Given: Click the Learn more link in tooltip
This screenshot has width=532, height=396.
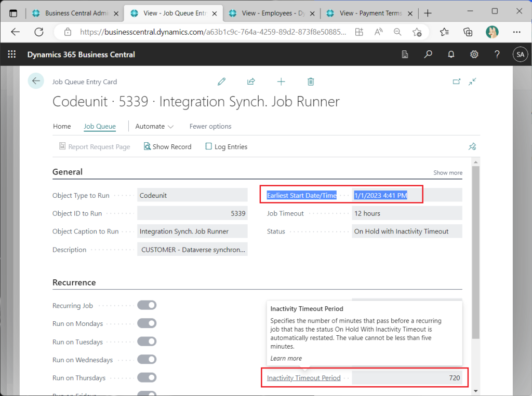Looking at the screenshot, I should pos(286,358).
